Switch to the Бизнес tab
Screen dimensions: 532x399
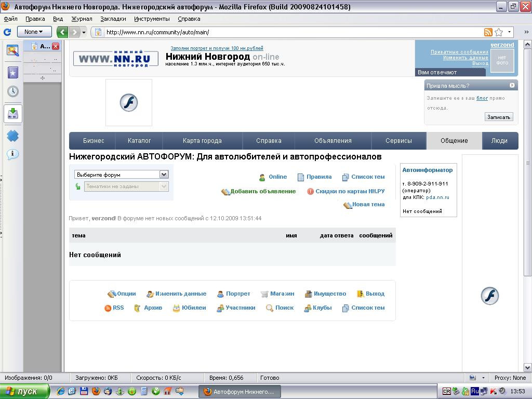click(94, 141)
